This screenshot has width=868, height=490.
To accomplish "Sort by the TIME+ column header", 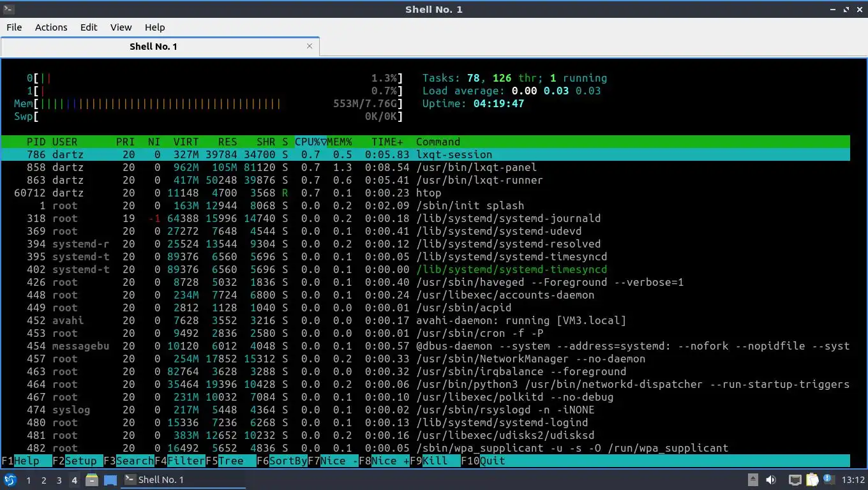I will [387, 142].
